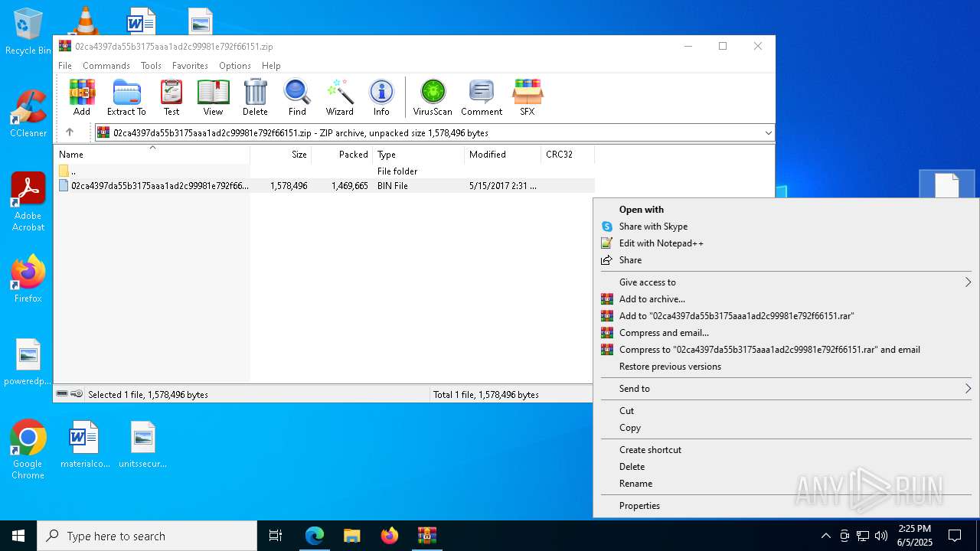Sort the list by CRC32 column
This screenshot has width=980, height=551.
(x=568, y=155)
